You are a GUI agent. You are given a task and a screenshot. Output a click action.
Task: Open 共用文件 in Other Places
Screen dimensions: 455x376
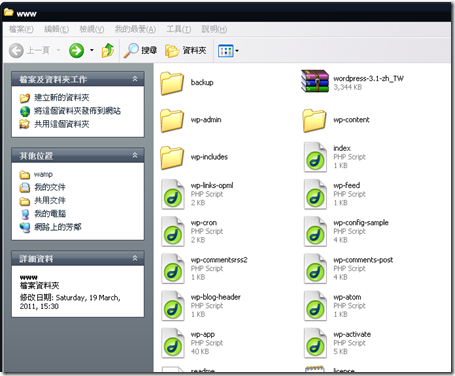50,201
